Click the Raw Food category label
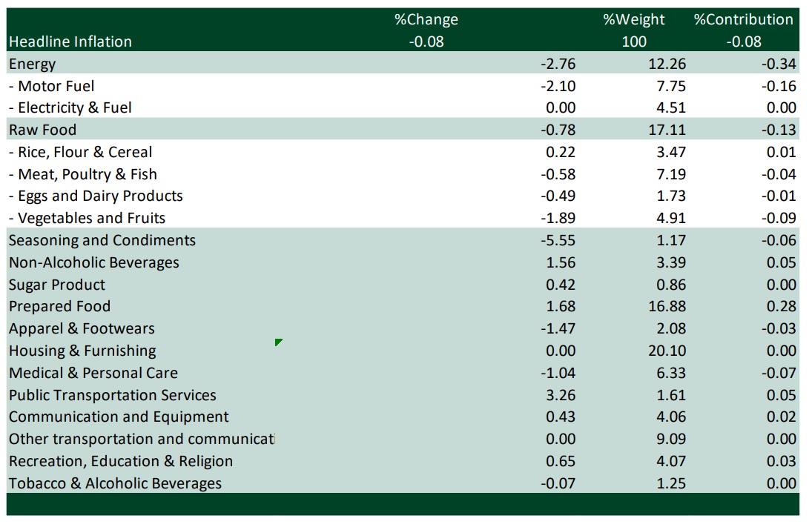Screen dimensions: 812x527 point(43,130)
